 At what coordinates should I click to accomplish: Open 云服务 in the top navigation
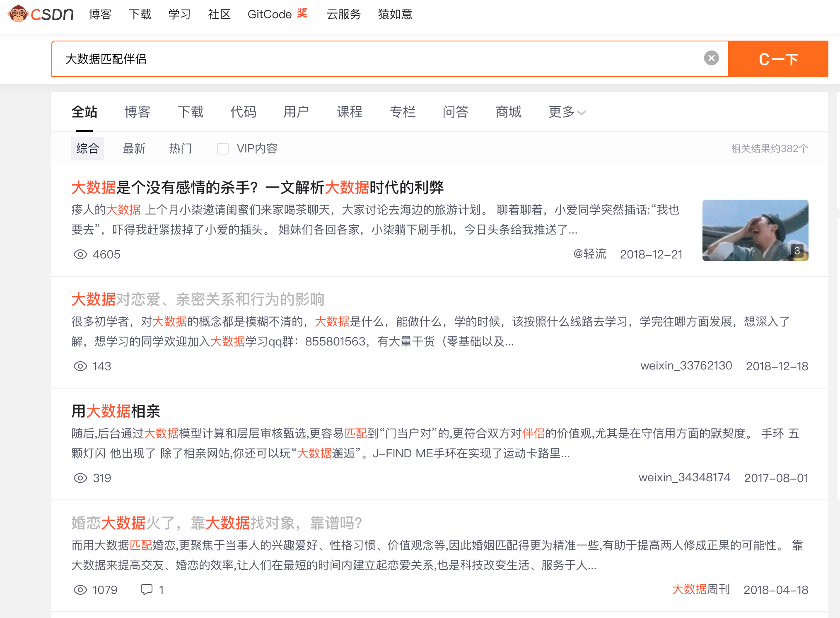(344, 14)
